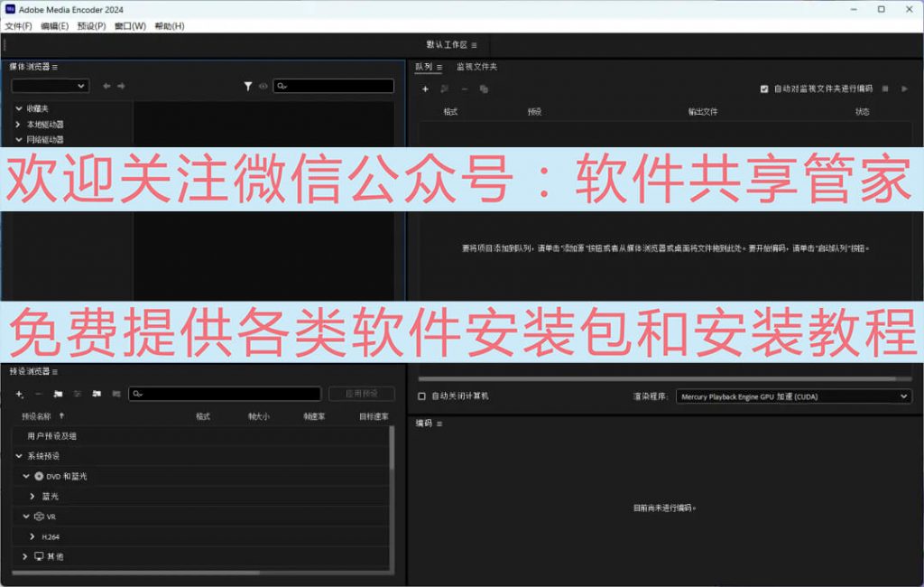The height and width of the screenshot is (587, 924).
Task: Click the add output icon in queue toolbar
Action: [x=444, y=89]
